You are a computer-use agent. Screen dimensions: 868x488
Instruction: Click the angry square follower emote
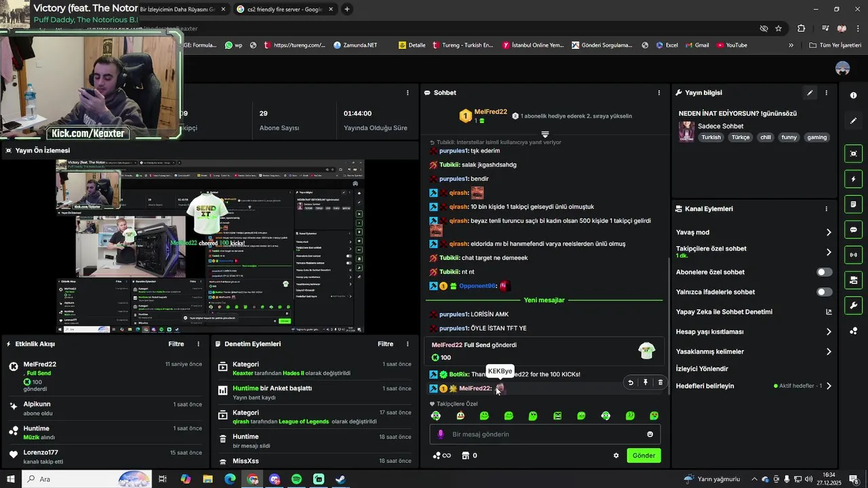[x=557, y=415]
